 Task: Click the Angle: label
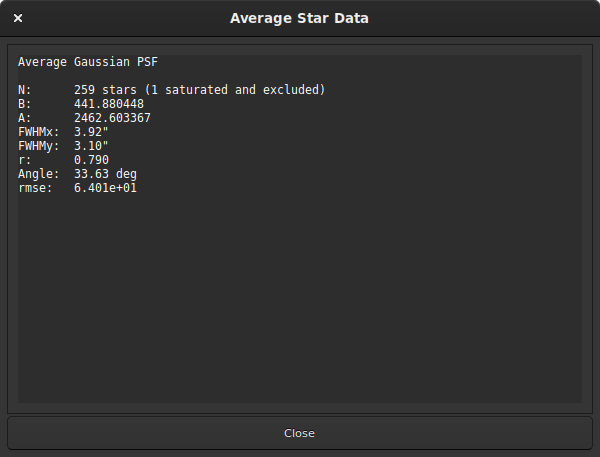pos(39,174)
